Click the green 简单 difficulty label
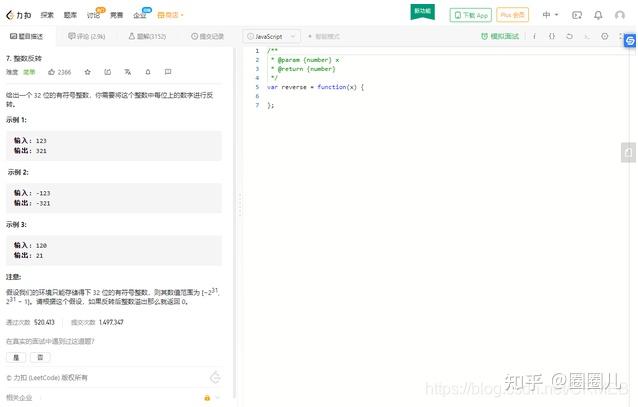 (x=29, y=72)
